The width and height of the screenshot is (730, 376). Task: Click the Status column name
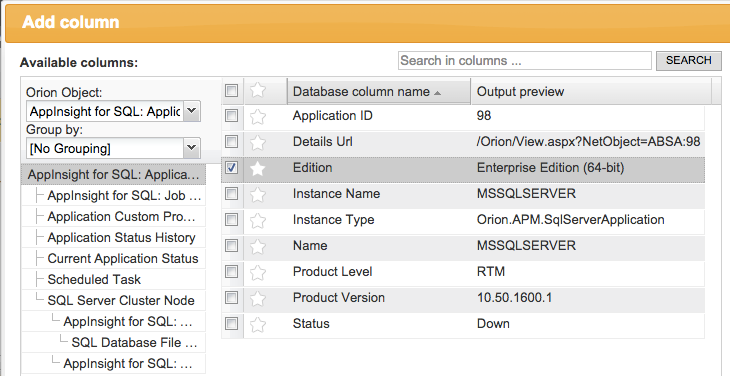311,324
